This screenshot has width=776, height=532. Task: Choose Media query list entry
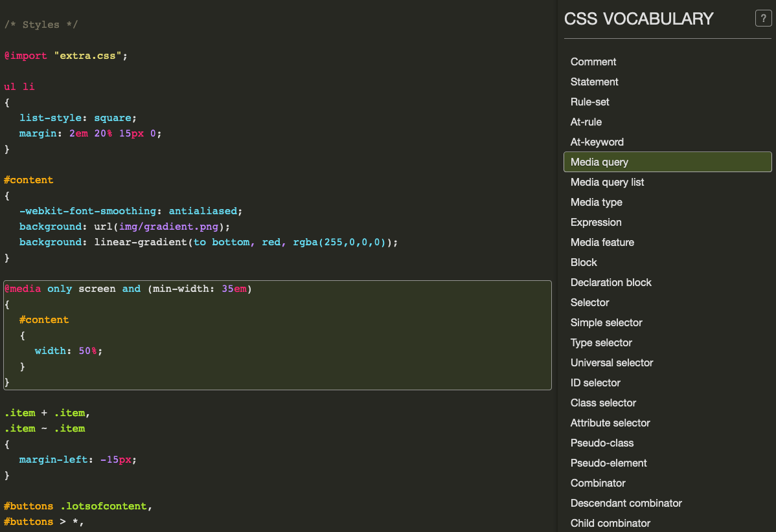(607, 183)
